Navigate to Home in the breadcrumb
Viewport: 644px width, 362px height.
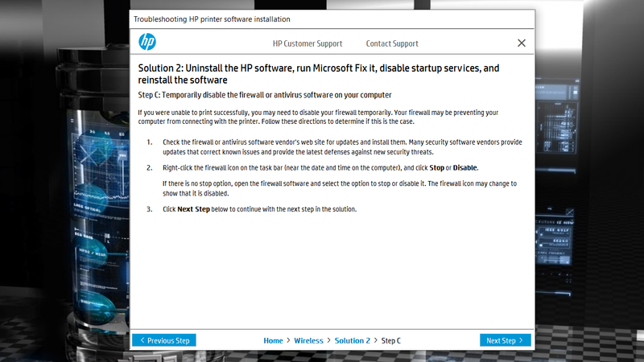(x=273, y=340)
